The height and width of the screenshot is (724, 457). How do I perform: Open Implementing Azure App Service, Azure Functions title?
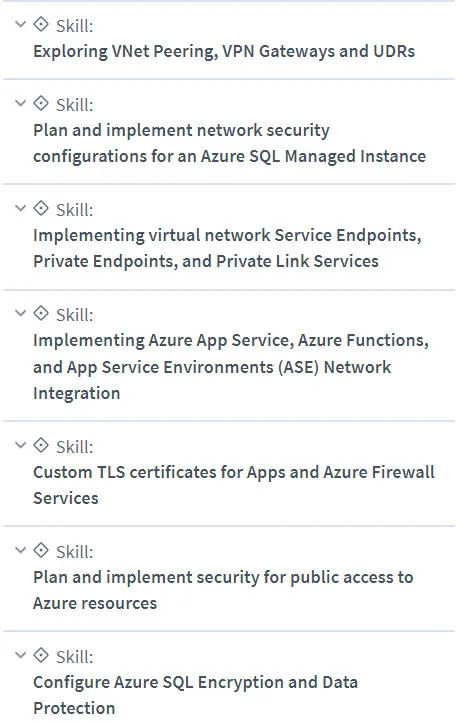[231, 367]
